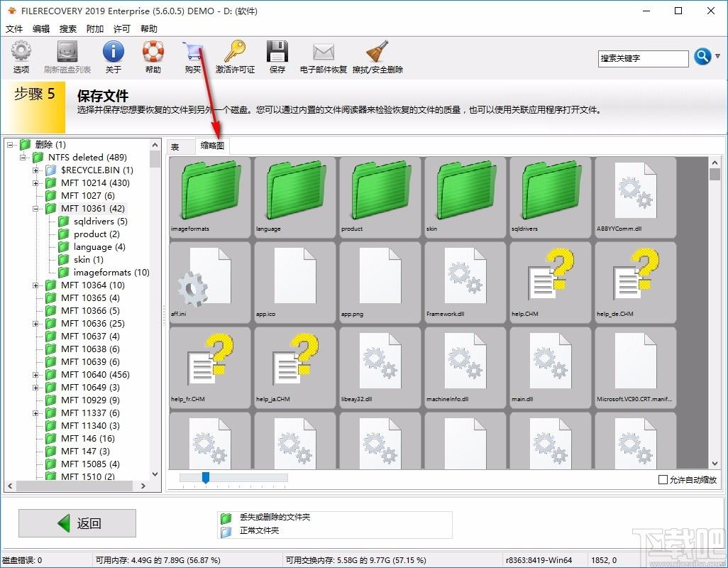The width and height of the screenshot is (728, 568).
Task: Expand the MFT 10649 (3) node
Action: pos(35,388)
